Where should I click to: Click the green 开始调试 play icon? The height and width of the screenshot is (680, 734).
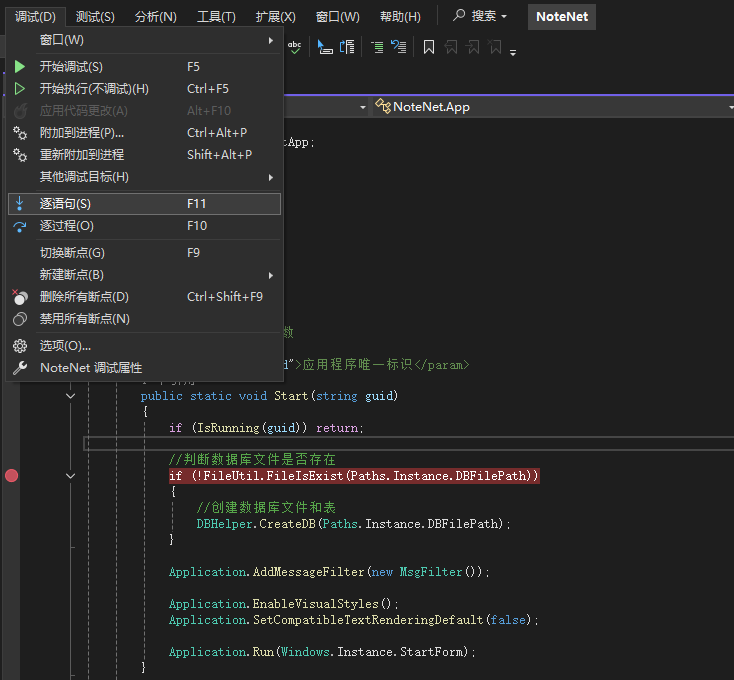click(x=20, y=67)
